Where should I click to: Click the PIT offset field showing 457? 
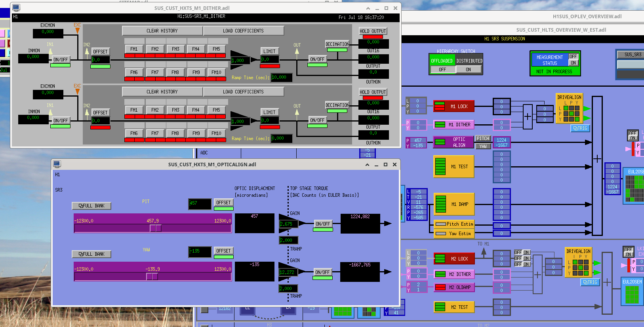200,204
